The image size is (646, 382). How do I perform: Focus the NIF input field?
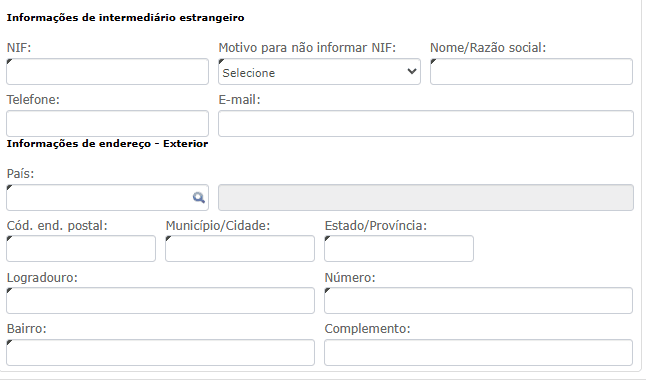(x=108, y=72)
